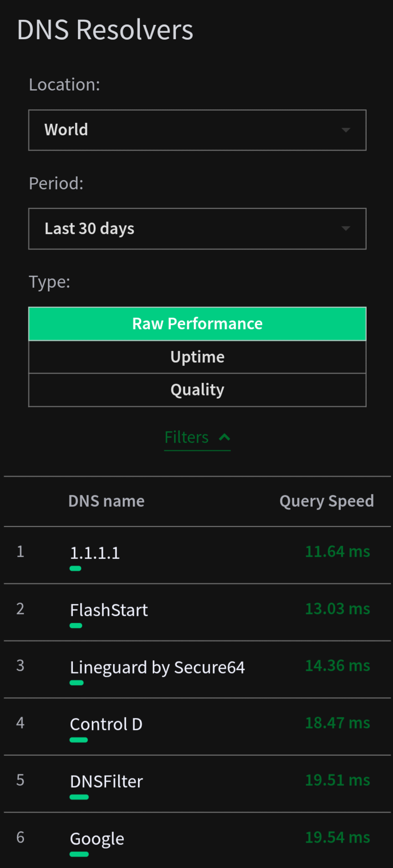Image resolution: width=393 pixels, height=868 pixels.
Task: Click the 11.64 ms query speed value
Action: click(x=338, y=552)
